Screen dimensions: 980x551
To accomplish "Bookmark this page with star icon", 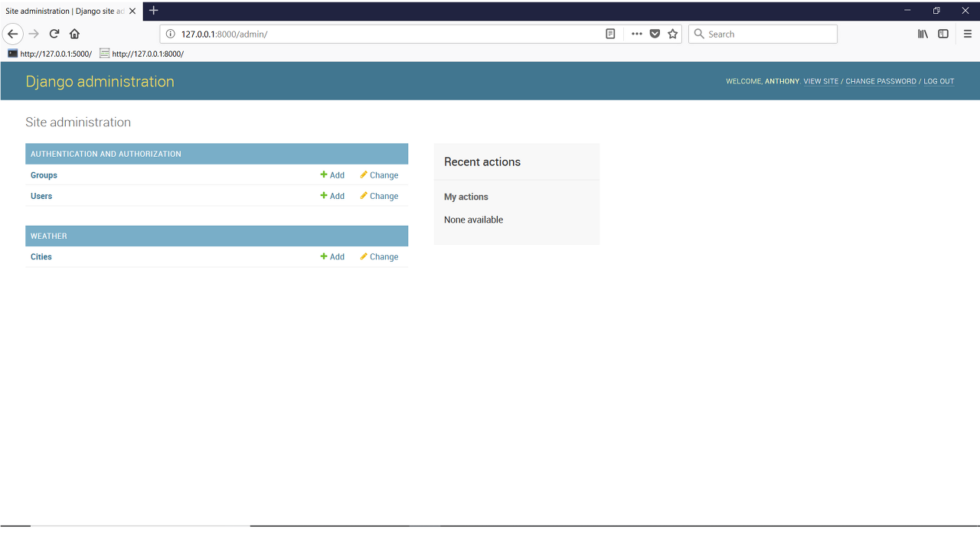I will [x=673, y=34].
